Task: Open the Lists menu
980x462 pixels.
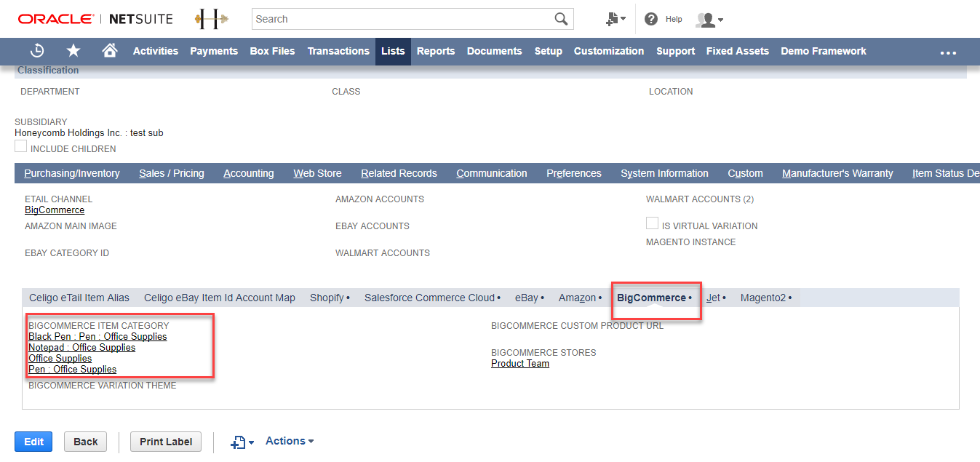Action: [x=393, y=51]
